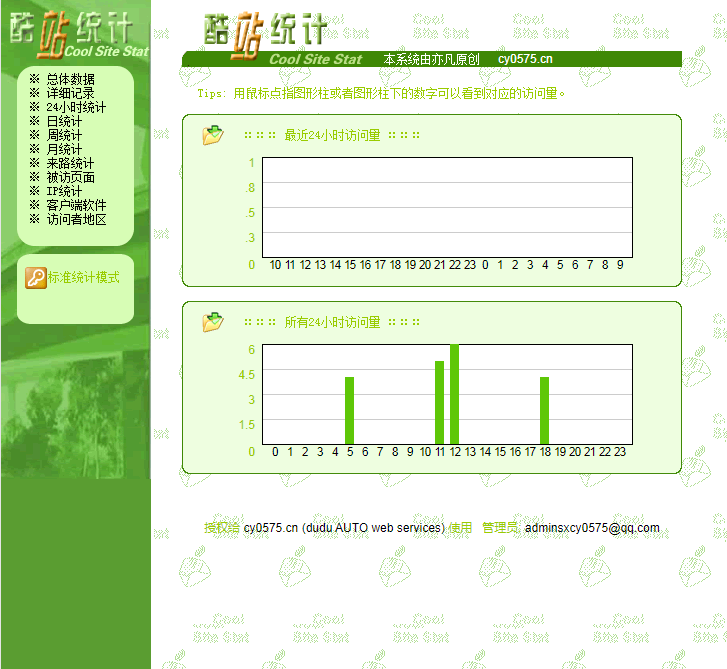Click the bar for hour 5
The height and width of the screenshot is (669, 727).
click(350, 410)
